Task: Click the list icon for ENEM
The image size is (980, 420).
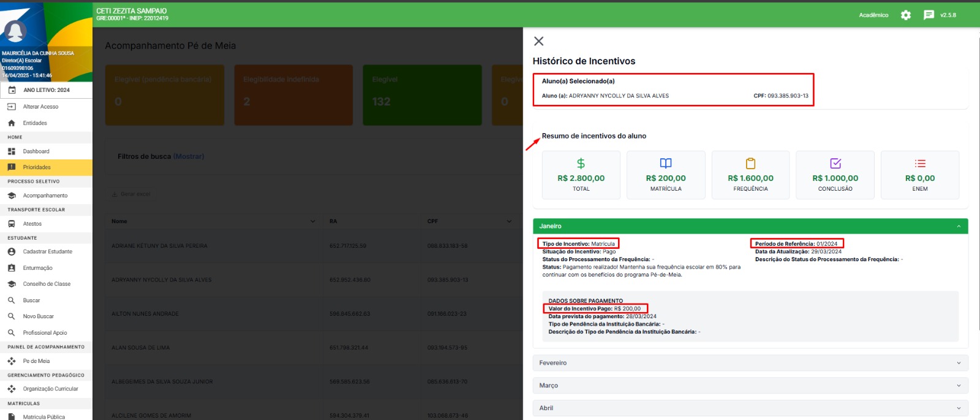Action: click(x=920, y=164)
